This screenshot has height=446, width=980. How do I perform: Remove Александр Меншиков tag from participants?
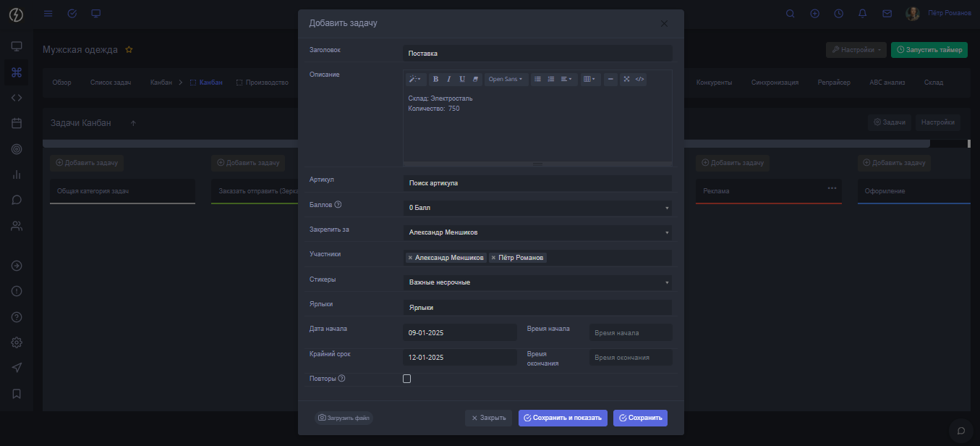(x=410, y=258)
